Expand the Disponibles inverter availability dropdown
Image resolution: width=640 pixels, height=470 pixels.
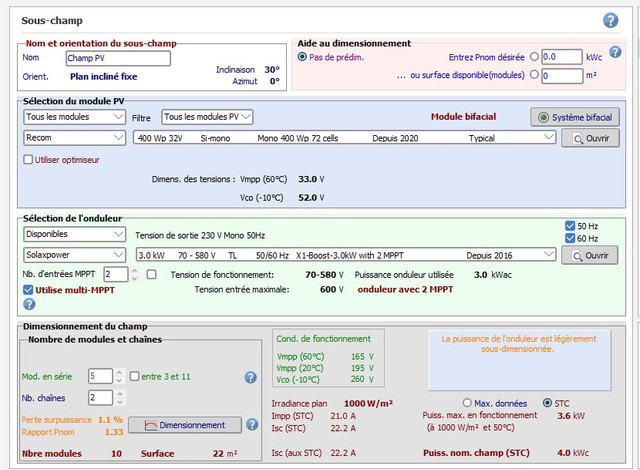[x=73, y=234]
